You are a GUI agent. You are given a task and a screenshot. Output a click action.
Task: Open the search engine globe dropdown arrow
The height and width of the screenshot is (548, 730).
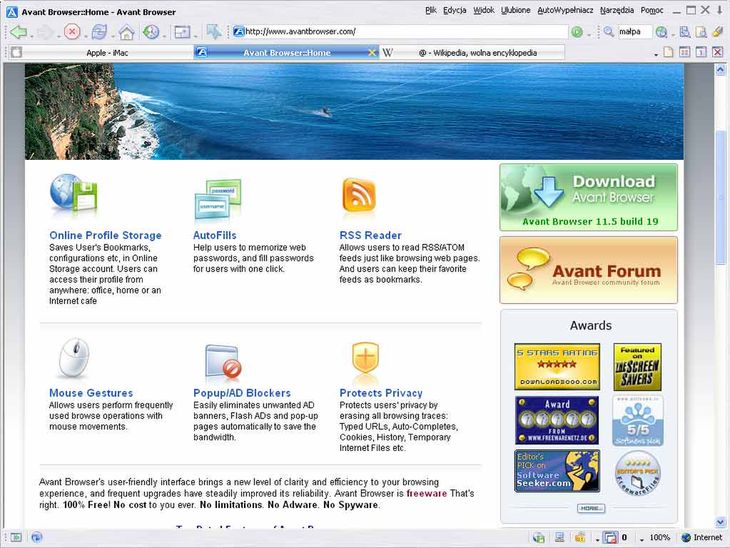pyautogui.click(x=673, y=35)
